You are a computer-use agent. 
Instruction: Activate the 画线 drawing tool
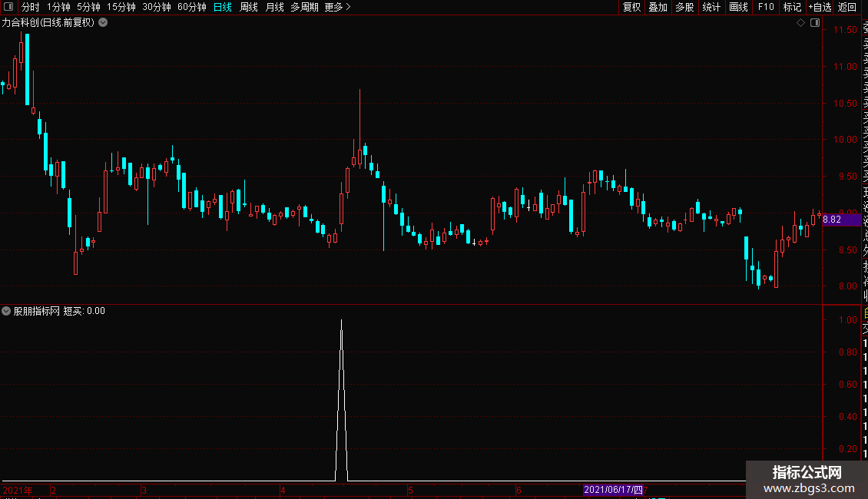tap(738, 7)
